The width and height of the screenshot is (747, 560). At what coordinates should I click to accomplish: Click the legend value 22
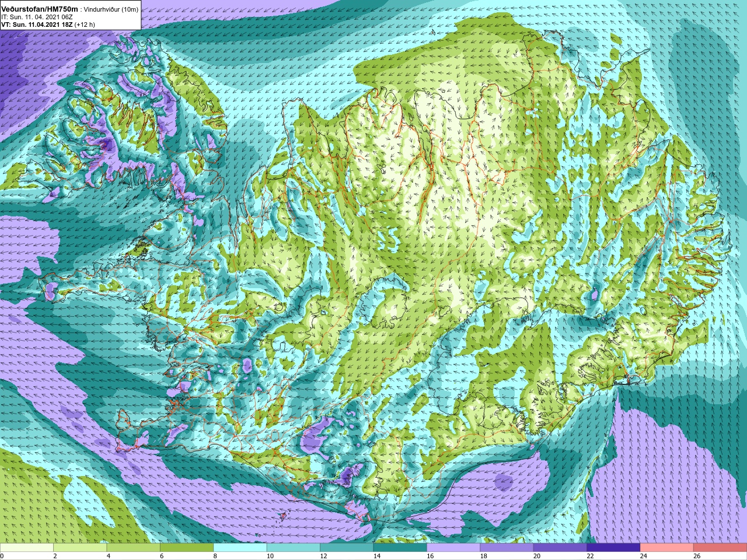pyautogui.click(x=590, y=556)
